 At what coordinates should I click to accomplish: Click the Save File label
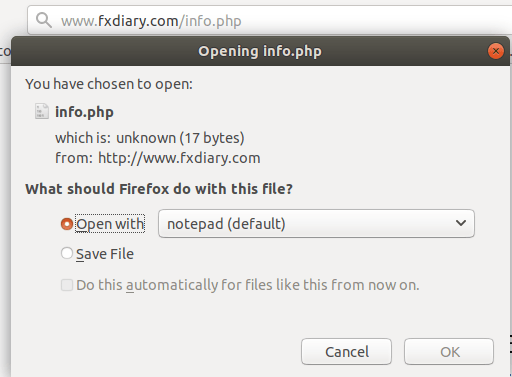(x=105, y=254)
